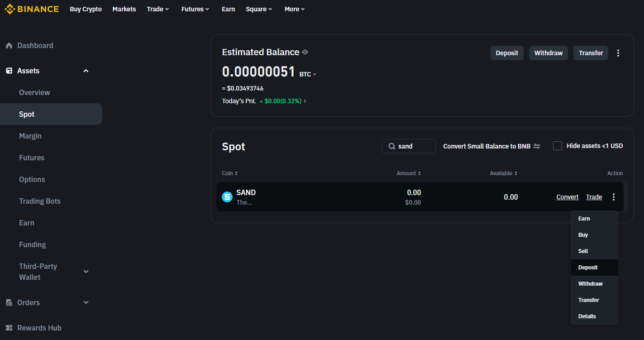The height and width of the screenshot is (340, 644).
Task: Click the 0.00000051 balance value
Action: [258, 72]
